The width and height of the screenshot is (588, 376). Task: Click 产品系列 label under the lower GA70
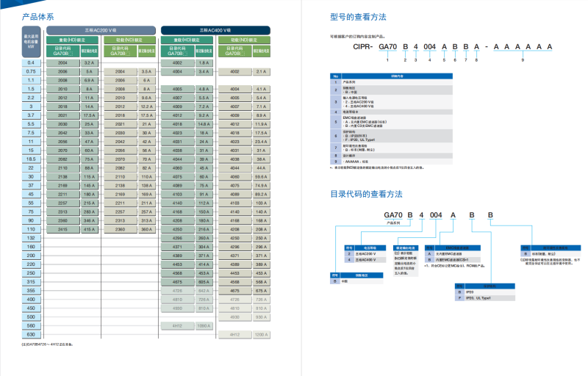[393, 223]
